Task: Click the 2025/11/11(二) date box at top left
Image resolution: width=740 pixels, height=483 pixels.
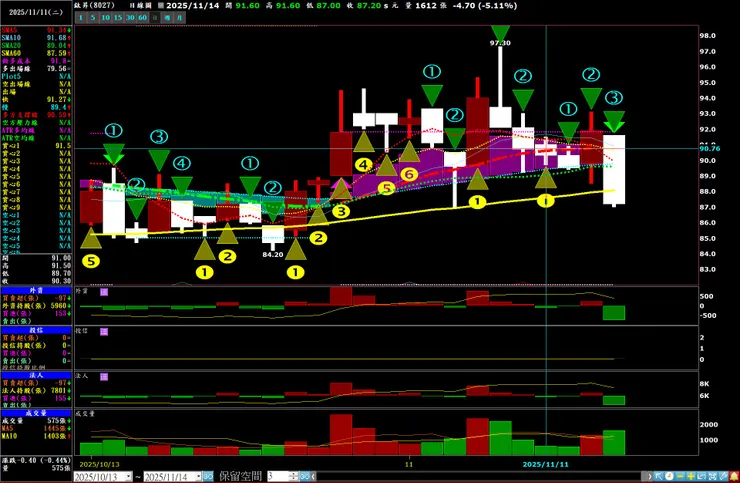Action: (x=36, y=12)
